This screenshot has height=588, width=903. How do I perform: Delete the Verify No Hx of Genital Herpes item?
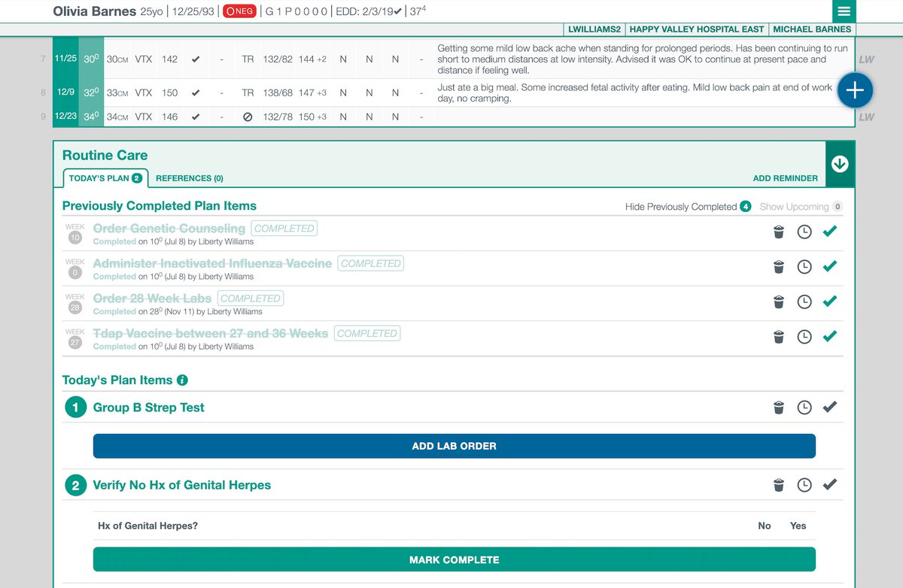click(779, 485)
